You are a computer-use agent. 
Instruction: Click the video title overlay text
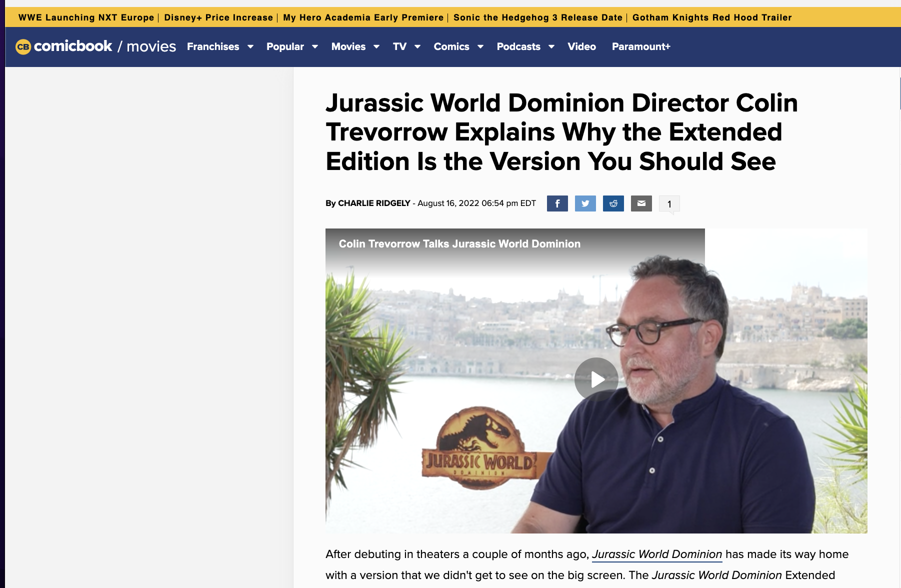point(459,244)
